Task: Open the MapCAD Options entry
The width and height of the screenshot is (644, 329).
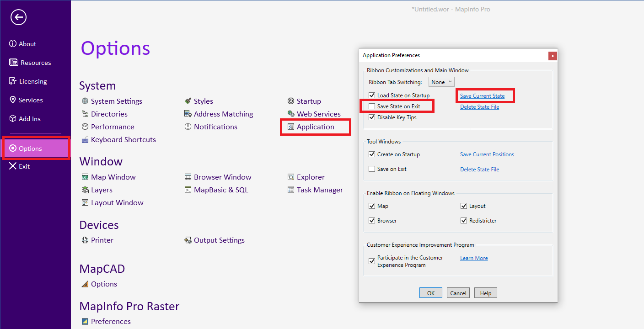Action: click(99, 284)
